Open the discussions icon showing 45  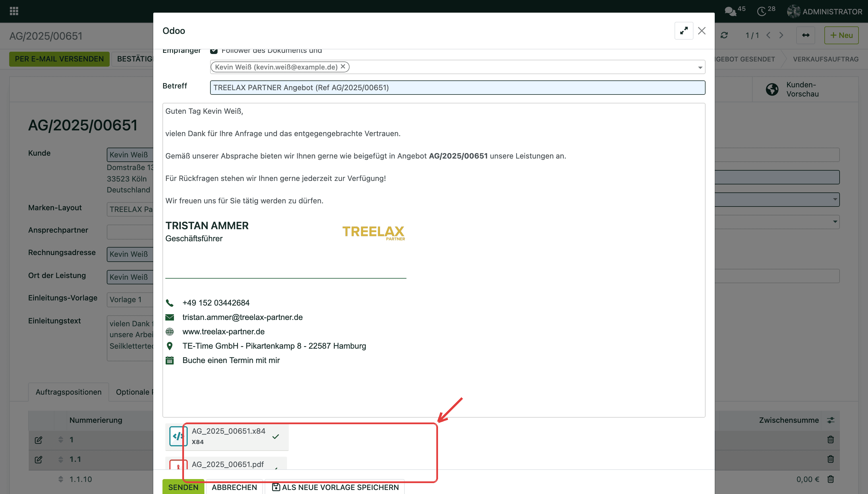tap(735, 11)
